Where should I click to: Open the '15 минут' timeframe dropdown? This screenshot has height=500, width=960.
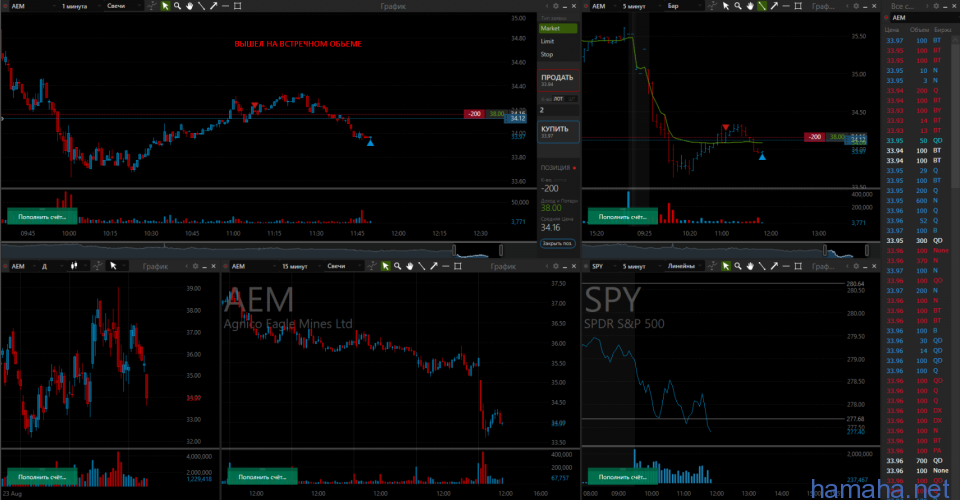[300, 266]
